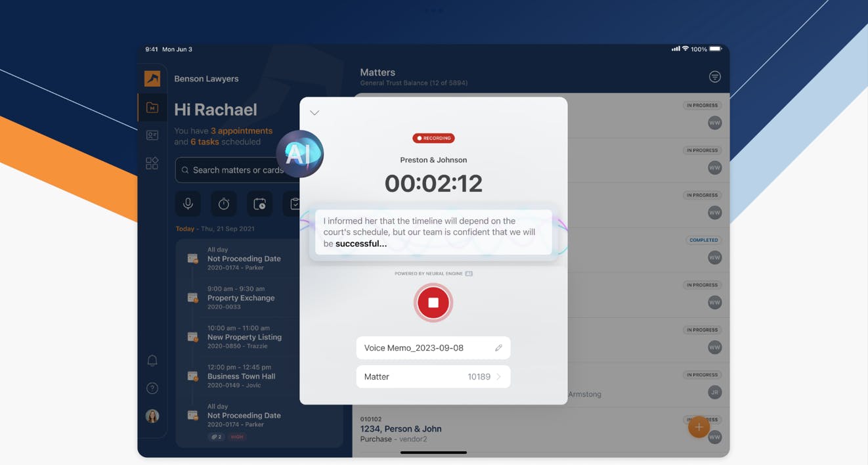Open the Business Town Hall appointment
This screenshot has height=465, width=868.
tap(241, 376)
